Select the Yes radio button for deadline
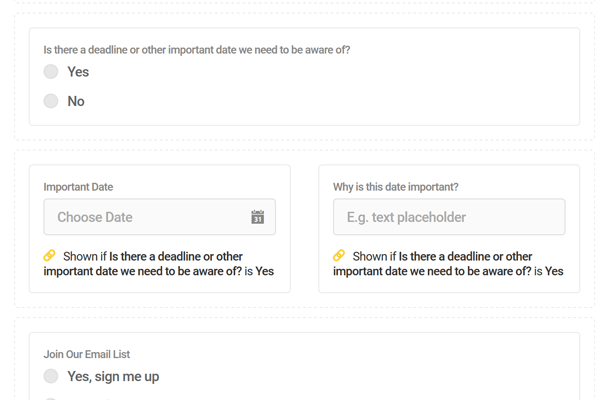Image resolution: width=600 pixels, height=400 pixels. click(51, 72)
